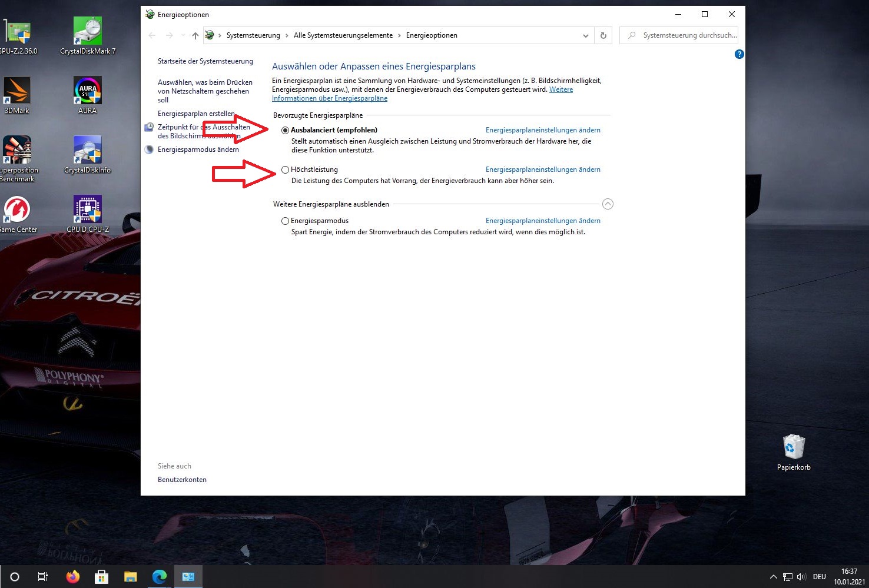Open Energieoptionen window title icon menu

[150, 15]
